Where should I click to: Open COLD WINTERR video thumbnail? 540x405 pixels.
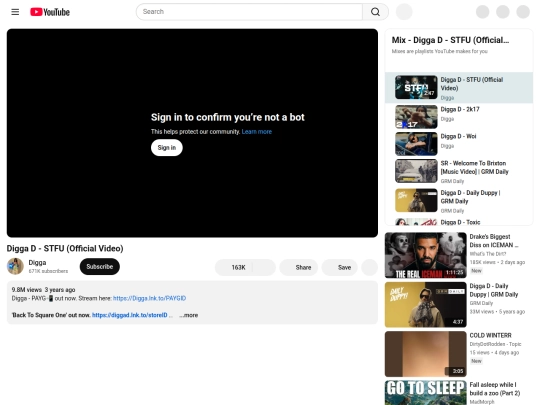[426, 354]
